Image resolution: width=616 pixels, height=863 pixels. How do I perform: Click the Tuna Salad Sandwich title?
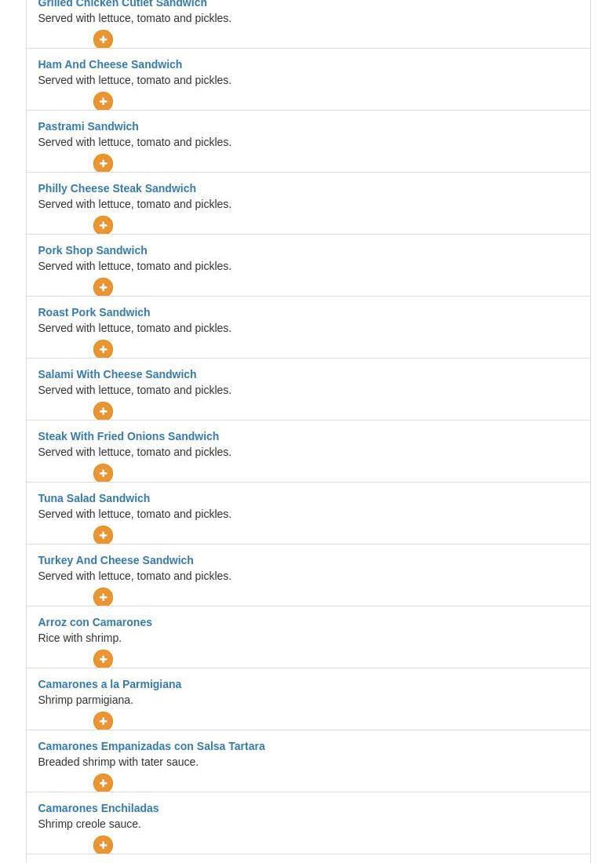click(x=94, y=498)
